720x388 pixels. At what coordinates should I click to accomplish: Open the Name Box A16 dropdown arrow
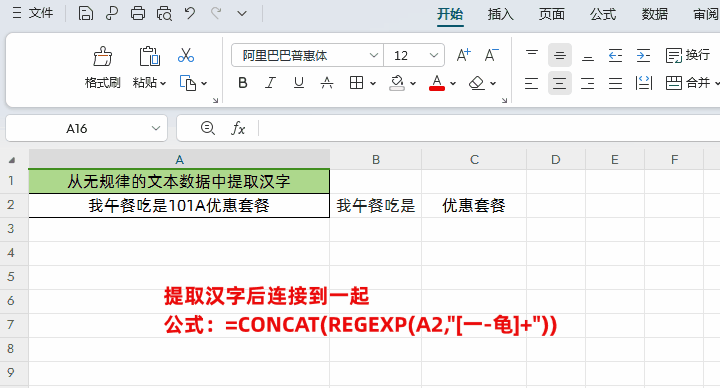[156, 128]
